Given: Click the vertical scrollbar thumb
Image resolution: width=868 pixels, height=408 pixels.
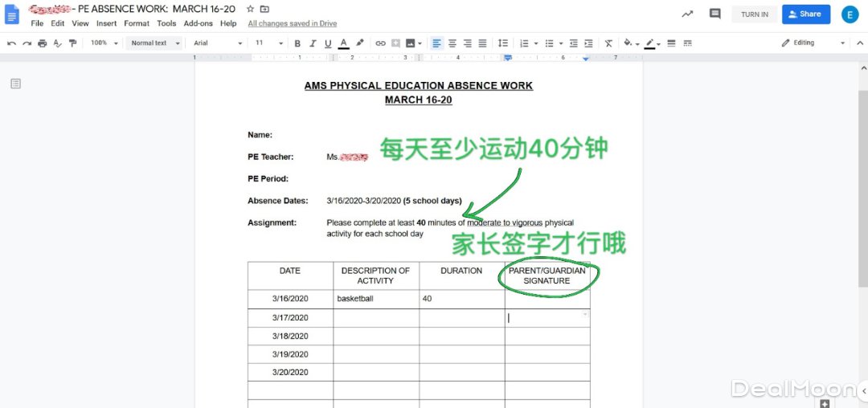Looking at the screenshot, I should click(862, 188).
